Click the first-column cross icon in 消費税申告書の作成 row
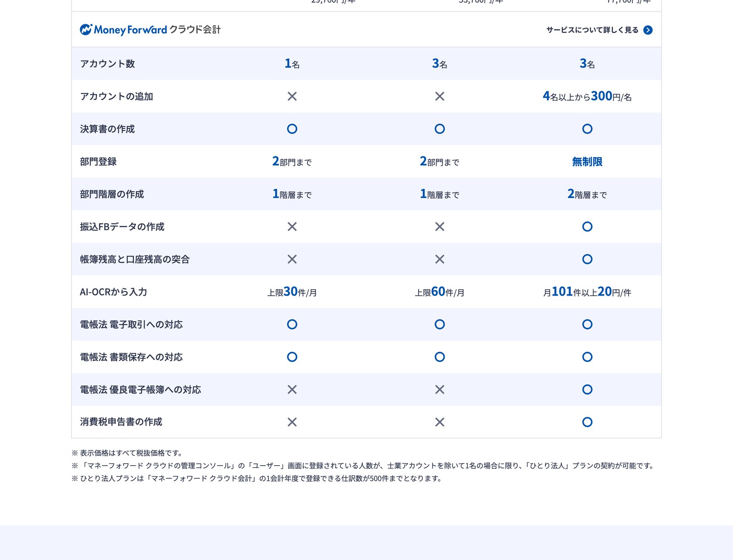This screenshot has width=733, height=560. (292, 422)
